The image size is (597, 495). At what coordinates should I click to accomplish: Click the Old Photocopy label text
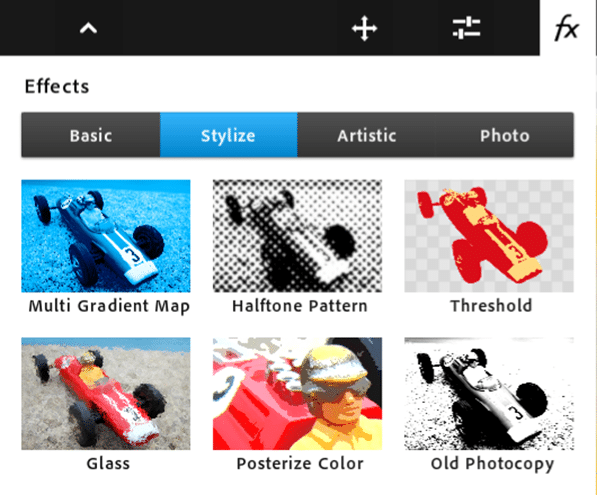[x=492, y=465]
